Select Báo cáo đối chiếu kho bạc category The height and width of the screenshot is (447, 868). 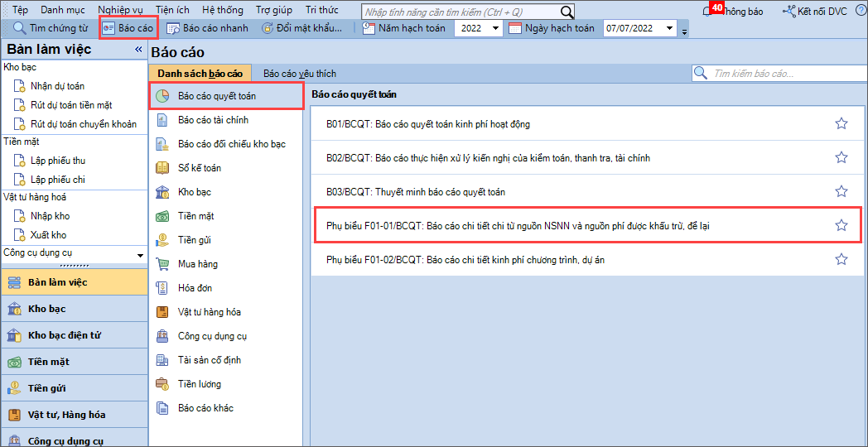(226, 144)
